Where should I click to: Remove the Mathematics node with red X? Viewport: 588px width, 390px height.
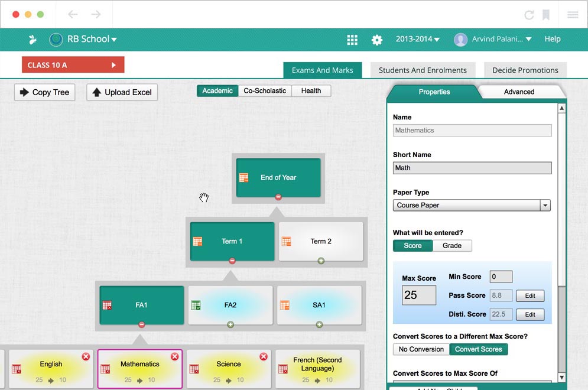tap(174, 356)
